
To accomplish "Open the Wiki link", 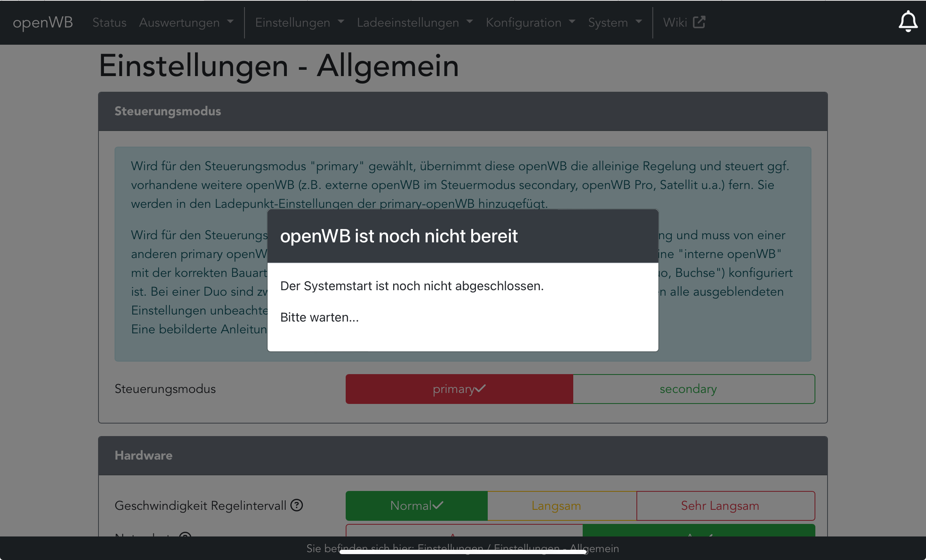I will click(675, 22).
